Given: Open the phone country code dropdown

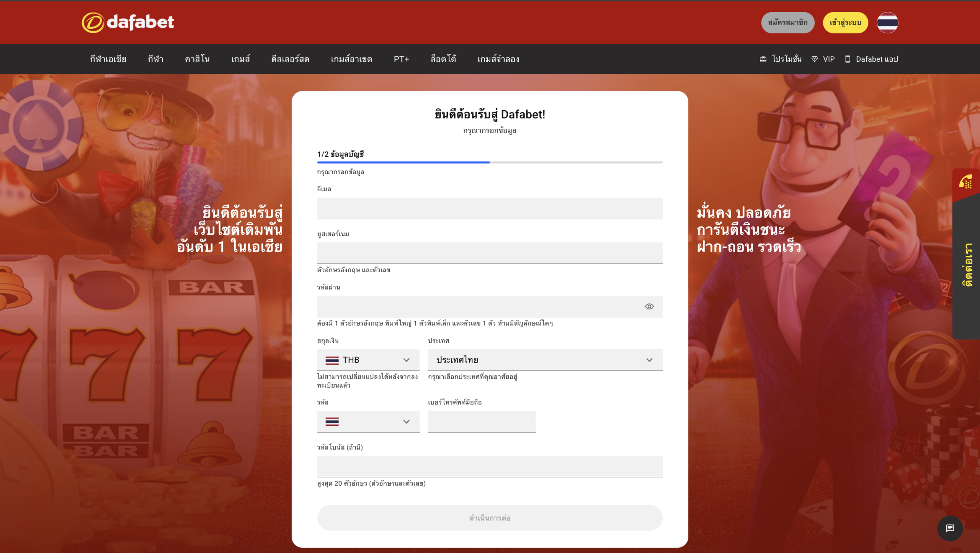Looking at the screenshot, I should tap(368, 422).
